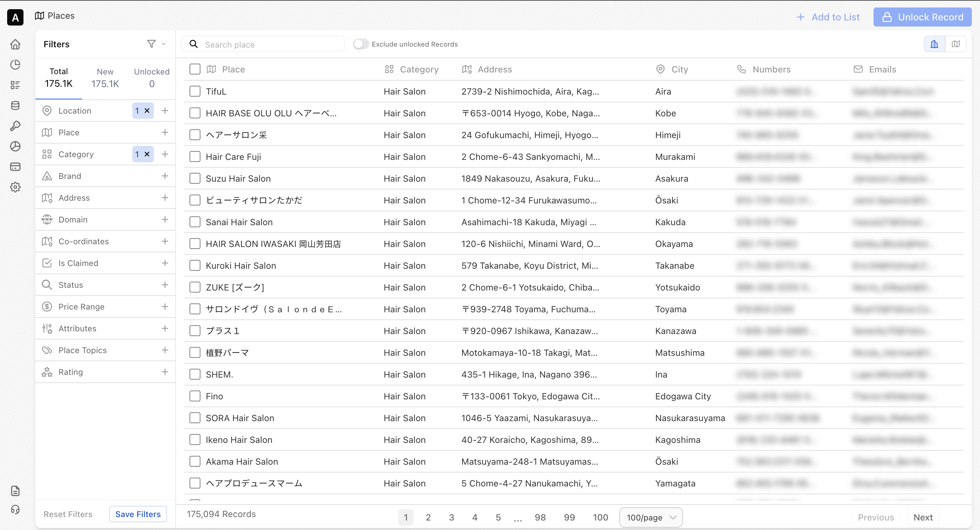Viewport: 980px width, 530px height.
Task: Click the database icon in sidebar
Action: 15,106
